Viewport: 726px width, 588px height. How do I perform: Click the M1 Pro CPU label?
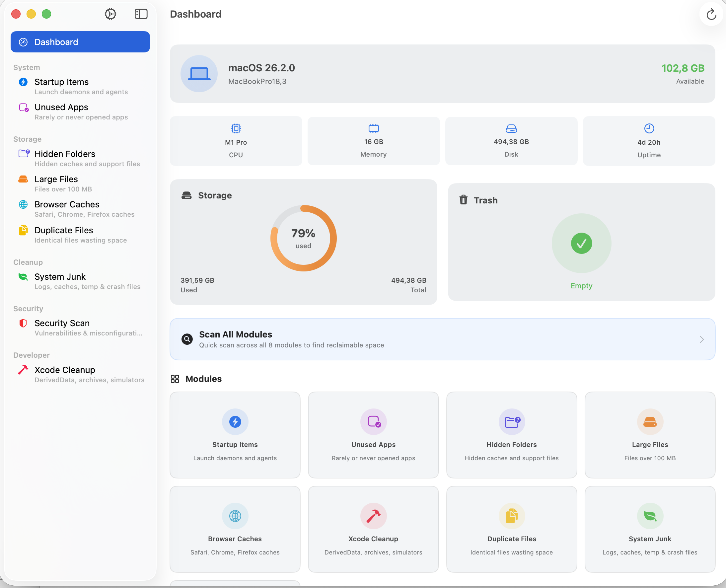pos(236,142)
